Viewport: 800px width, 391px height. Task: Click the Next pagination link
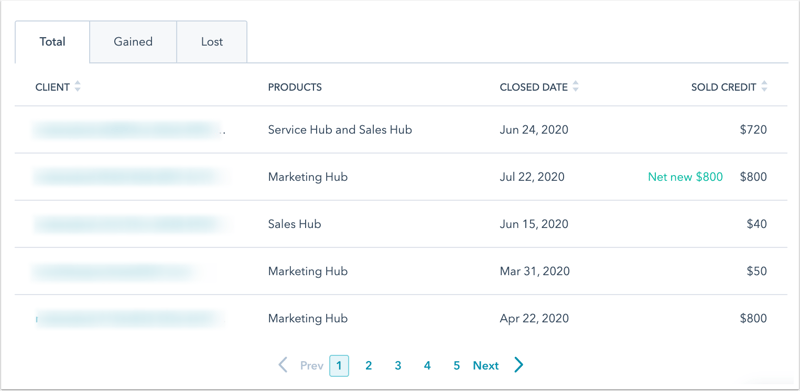(486, 365)
